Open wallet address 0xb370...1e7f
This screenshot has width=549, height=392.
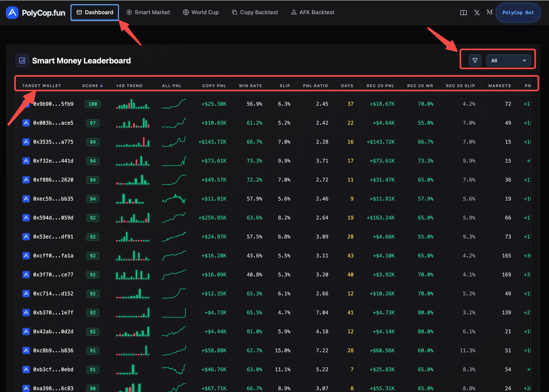click(53, 313)
